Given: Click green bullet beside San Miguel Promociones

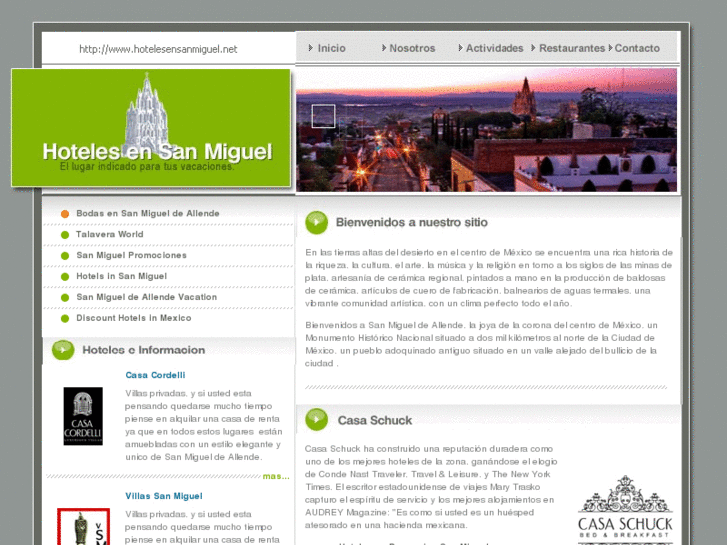Looking at the screenshot, I should click(65, 256).
